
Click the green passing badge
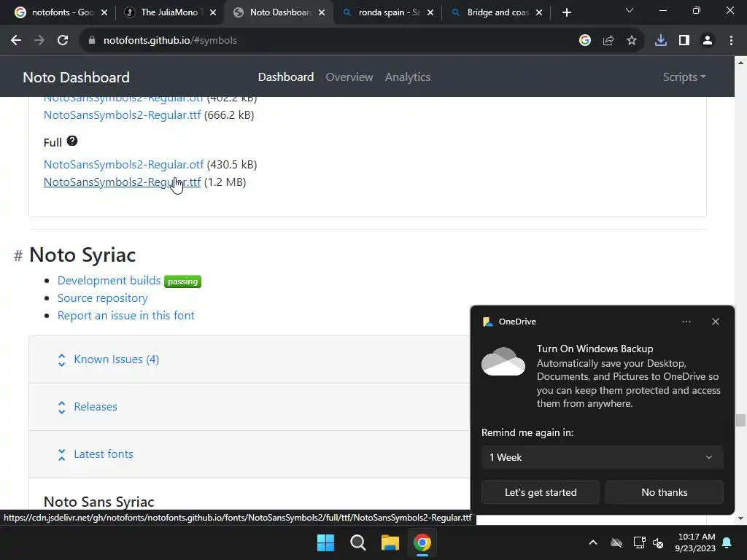(182, 281)
